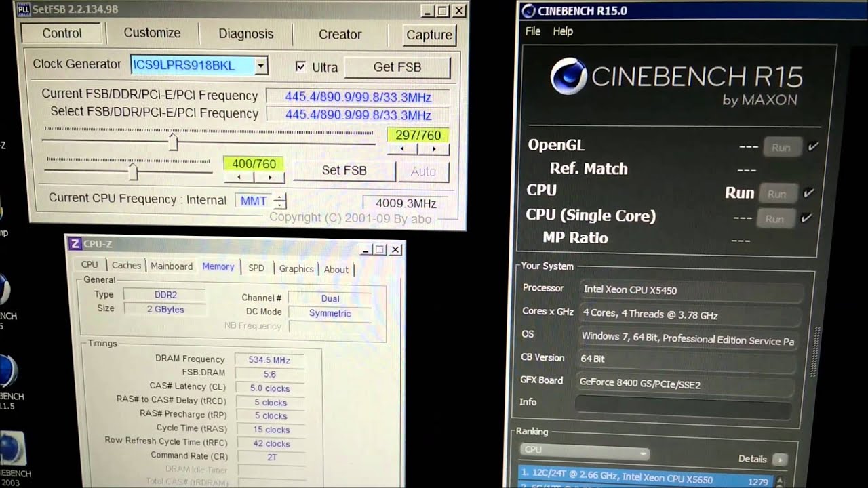Toggle the OpenGL test checkbox in Cinebench

pyautogui.click(x=813, y=146)
